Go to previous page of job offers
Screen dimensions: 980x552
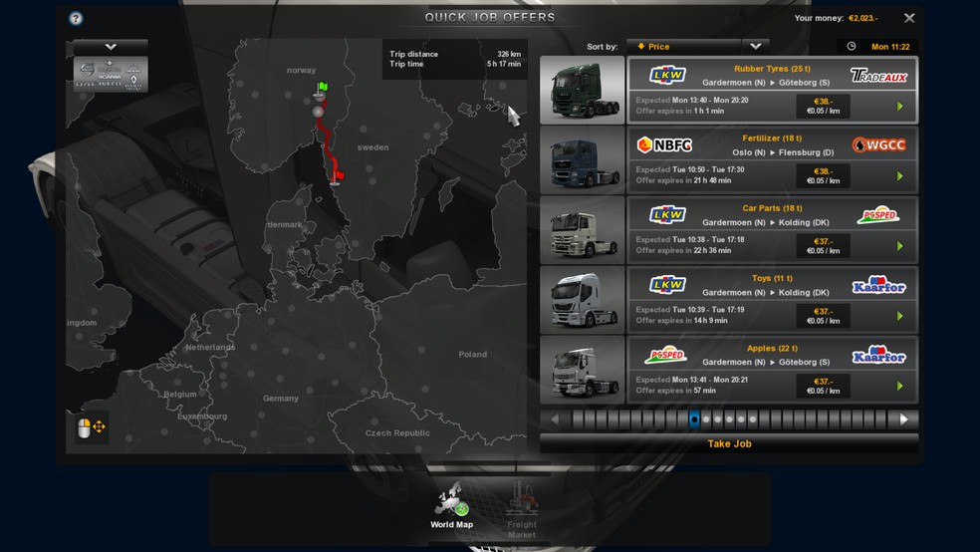(554, 419)
